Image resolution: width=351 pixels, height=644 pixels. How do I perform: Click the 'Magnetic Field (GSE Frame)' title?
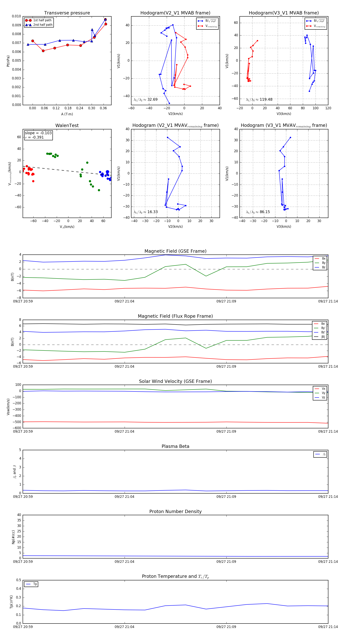tap(175, 251)
